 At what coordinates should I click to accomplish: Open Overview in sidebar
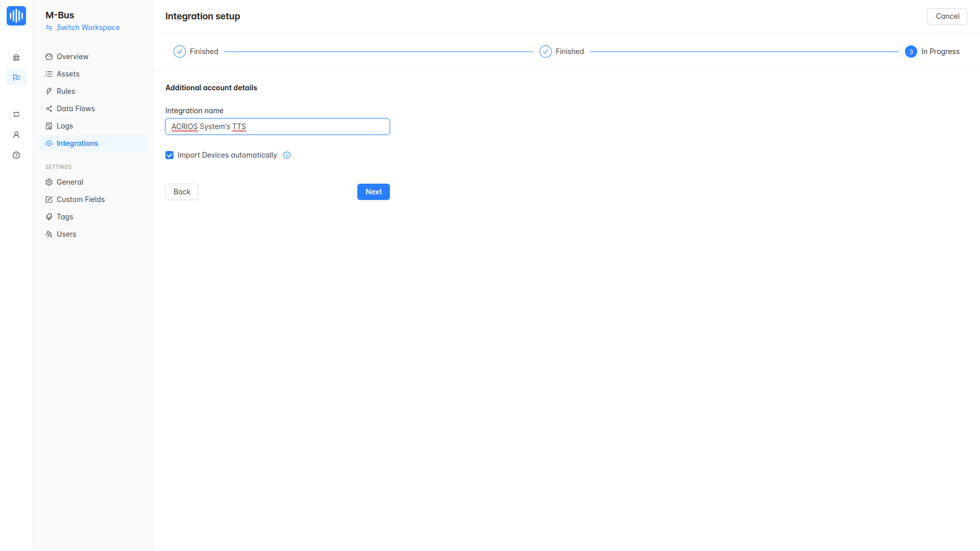point(72,57)
